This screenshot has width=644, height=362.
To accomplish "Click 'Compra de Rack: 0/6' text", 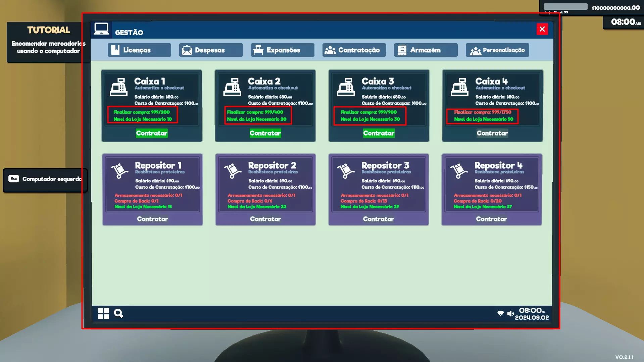I will pyautogui.click(x=250, y=201).
